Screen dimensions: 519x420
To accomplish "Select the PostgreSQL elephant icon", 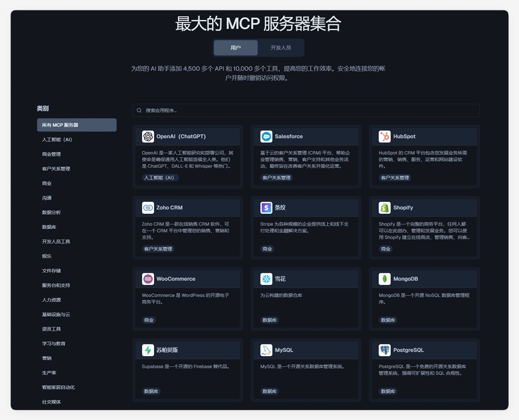I will coord(385,349).
